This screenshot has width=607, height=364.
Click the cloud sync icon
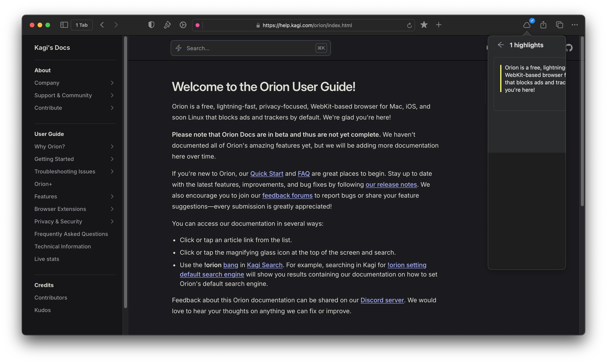pyautogui.click(x=527, y=25)
